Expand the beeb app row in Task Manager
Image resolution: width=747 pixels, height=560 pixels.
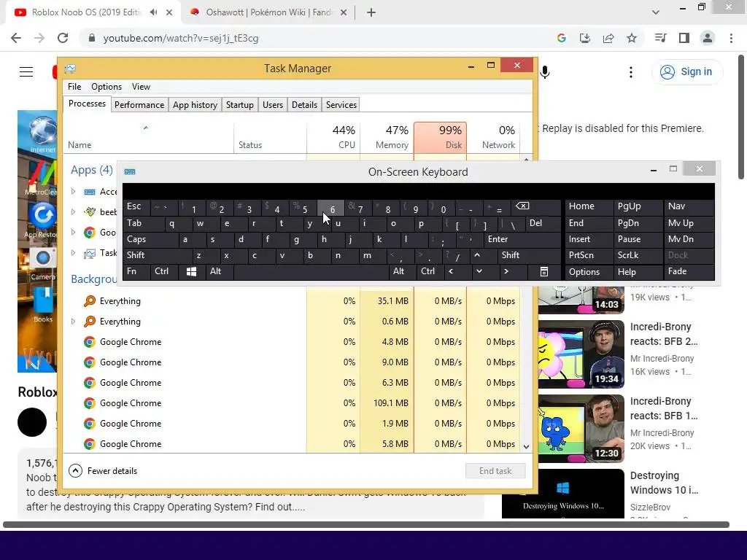(x=73, y=212)
